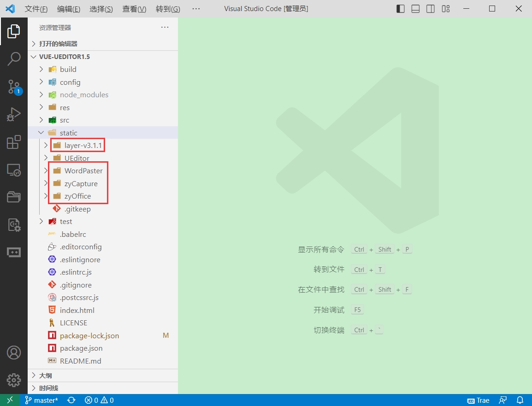
Task: Click the master* branch button
Action: point(41,400)
